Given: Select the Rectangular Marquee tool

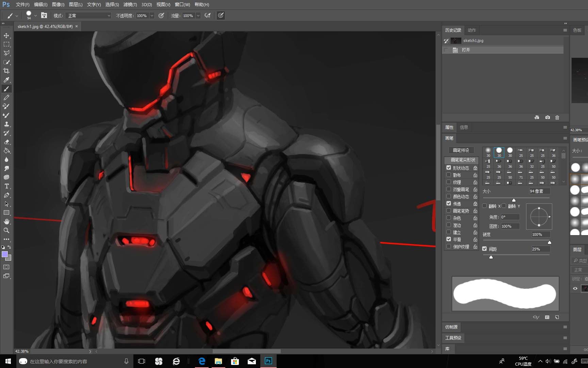Looking at the screenshot, I should [x=6, y=44].
